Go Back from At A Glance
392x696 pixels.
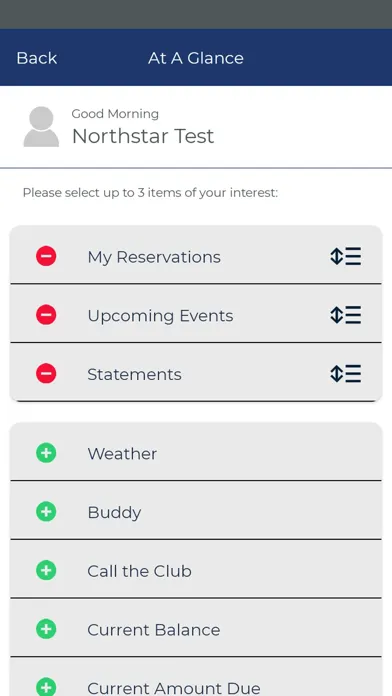(37, 58)
